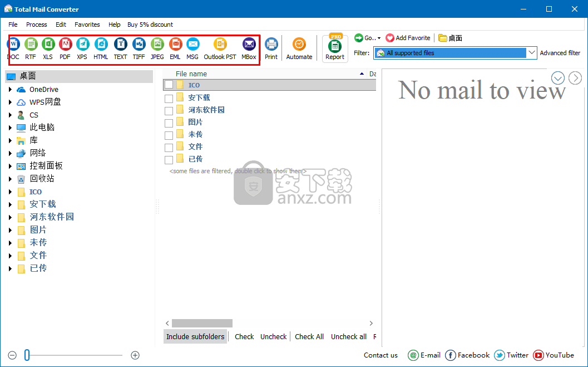Click Check All button
Image resolution: width=588 pixels, height=367 pixels.
(x=309, y=336)
